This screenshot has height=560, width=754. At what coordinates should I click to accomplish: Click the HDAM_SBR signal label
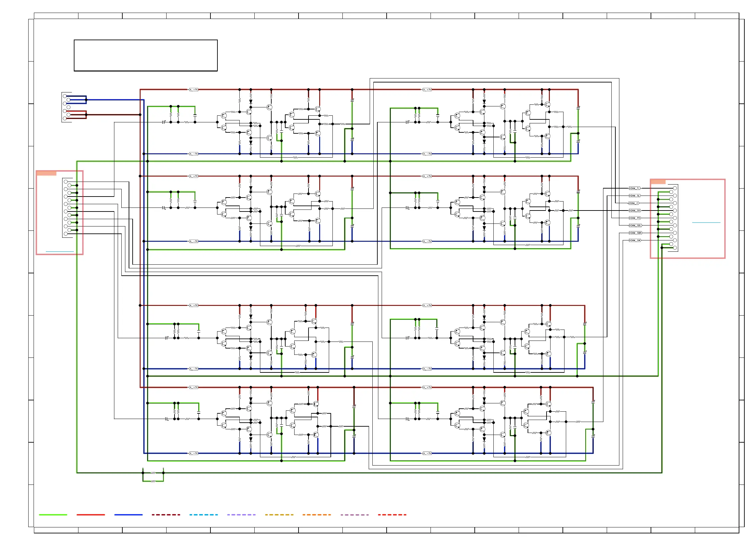point(635,233)
